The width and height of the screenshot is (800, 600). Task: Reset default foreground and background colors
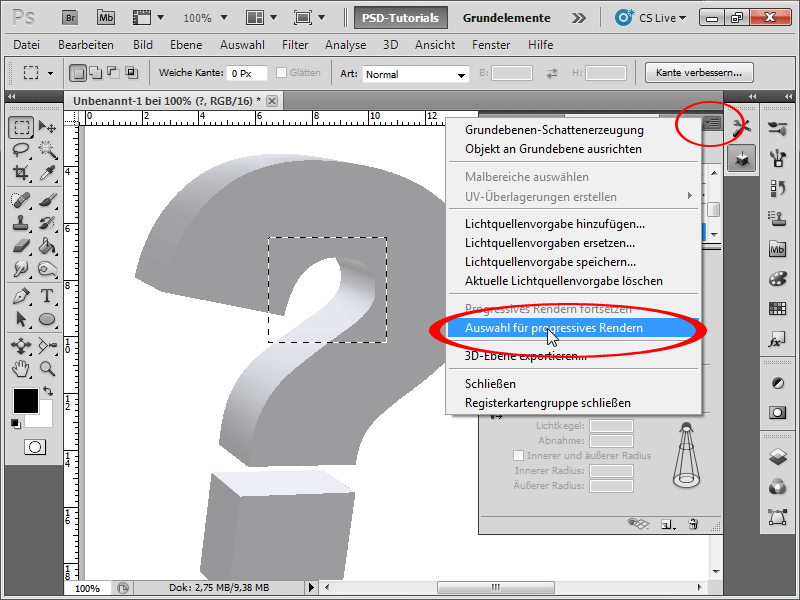pos(15,423)
